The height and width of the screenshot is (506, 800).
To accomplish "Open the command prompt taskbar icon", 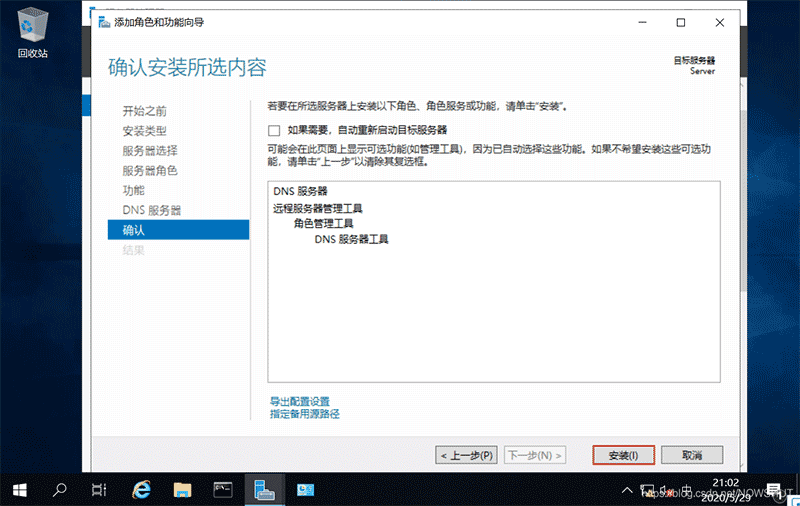I will (x=224, y=489).
